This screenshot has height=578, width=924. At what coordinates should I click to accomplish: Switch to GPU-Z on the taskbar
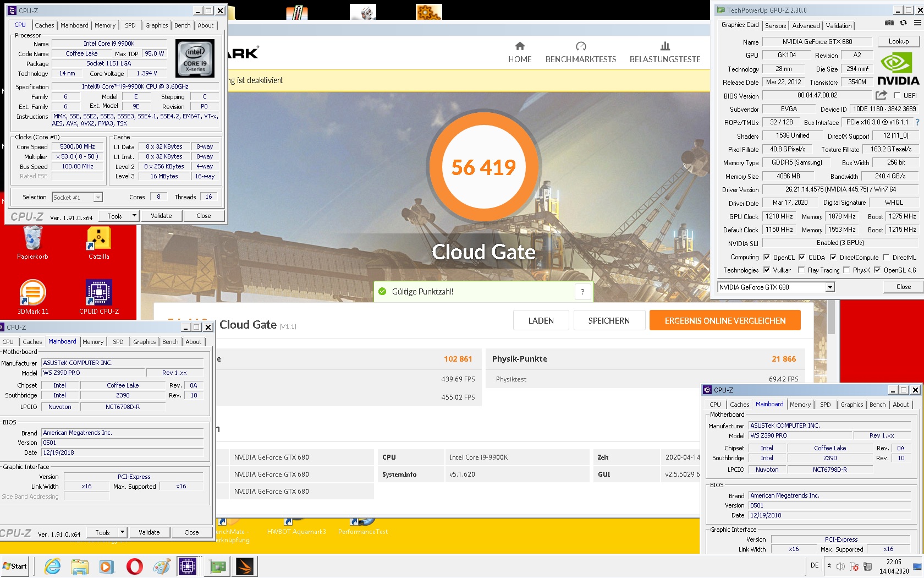click(x=218, y=566)
